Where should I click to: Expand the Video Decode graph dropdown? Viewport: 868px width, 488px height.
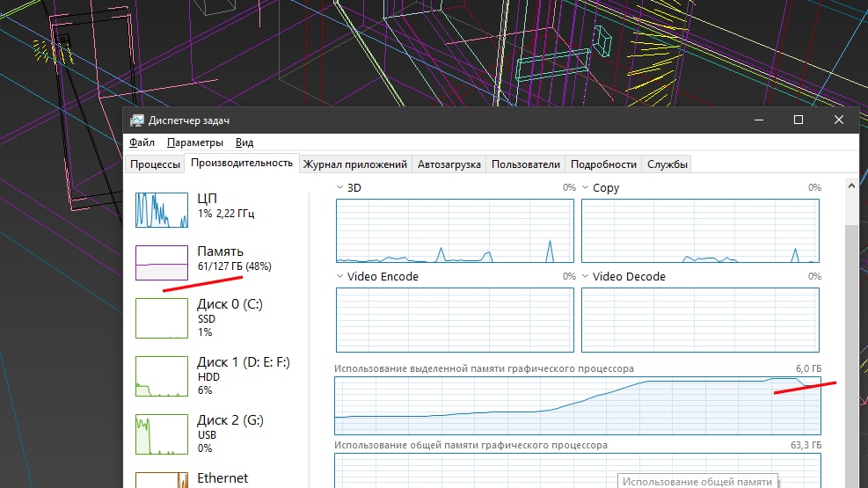pos(585,276)
